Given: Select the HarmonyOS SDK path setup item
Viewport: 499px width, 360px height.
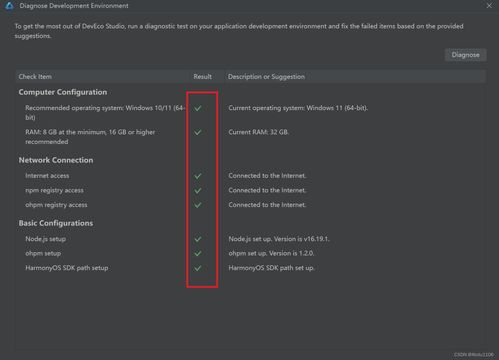Looking at the screenshot, I should (x=67, y=268).
